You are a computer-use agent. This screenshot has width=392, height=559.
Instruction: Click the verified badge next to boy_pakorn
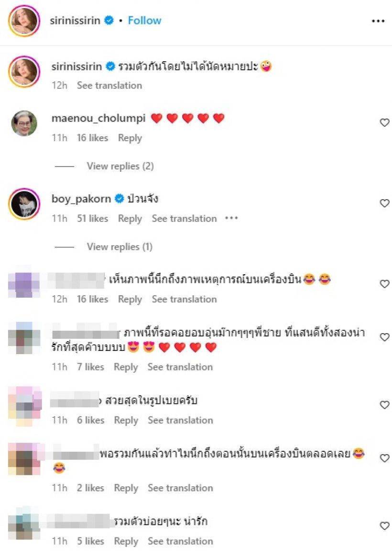[x=120, y=199]
